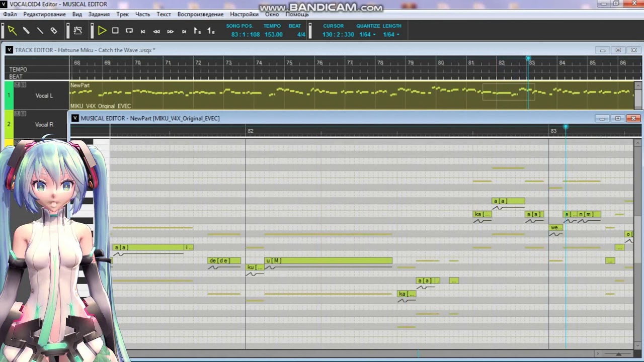Open the Редактирование menu

[x=44, y=15]
